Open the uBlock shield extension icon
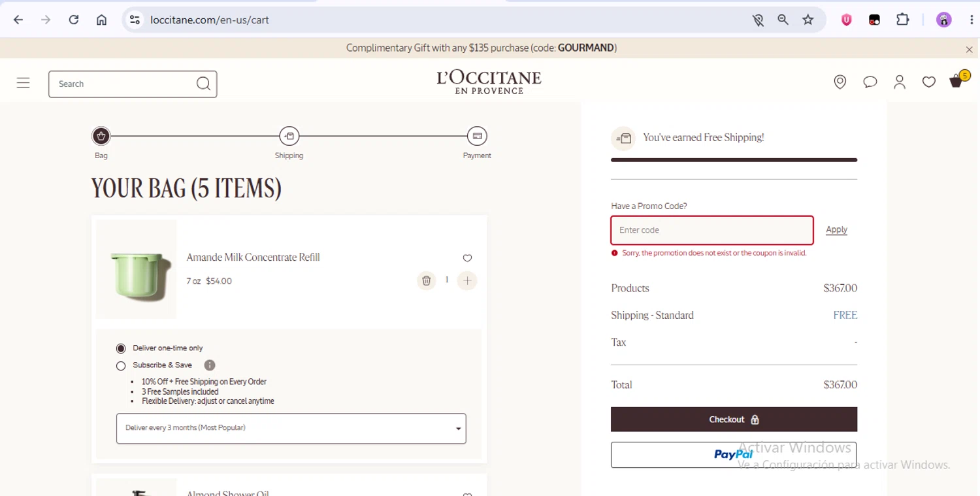Image resolution: width=980 pixels, height=496 pixels. [x=847, y=20]
